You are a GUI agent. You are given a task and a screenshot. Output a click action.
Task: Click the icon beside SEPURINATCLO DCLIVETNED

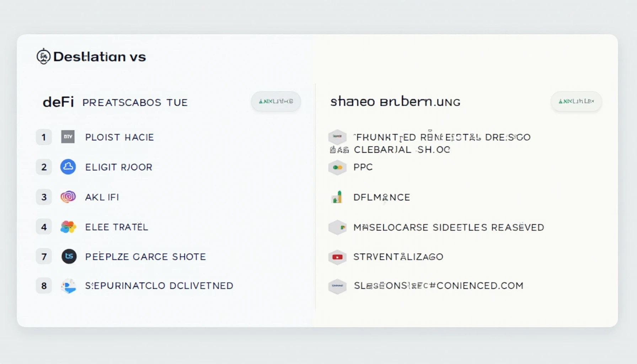pyautogui.click(x=68, y=286)
